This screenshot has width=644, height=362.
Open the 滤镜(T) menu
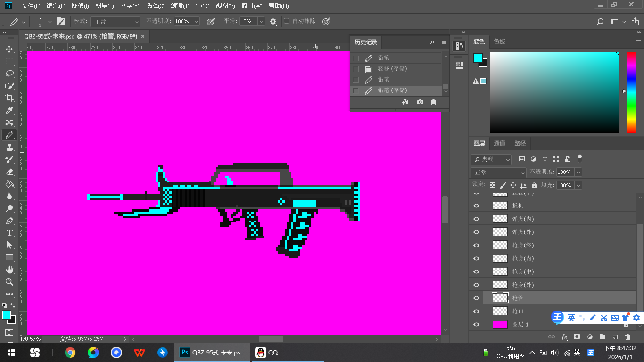tap(180, 6)
